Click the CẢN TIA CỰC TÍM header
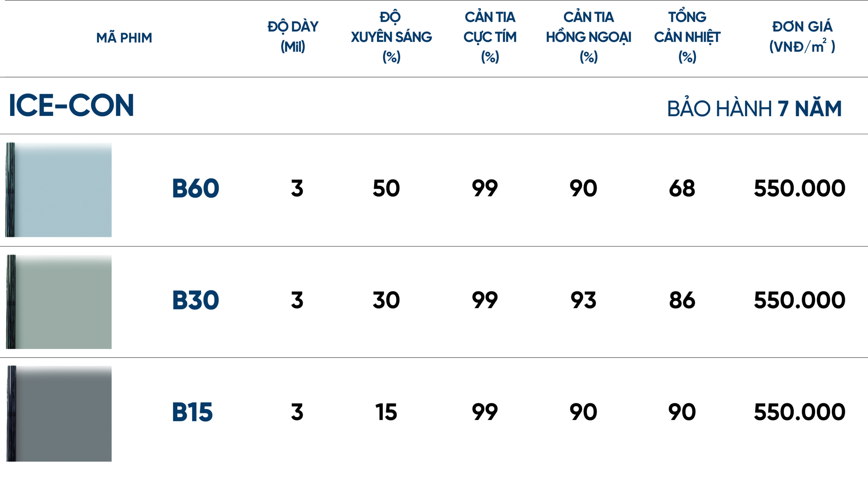The image size is (868, 480). (490, 37)
